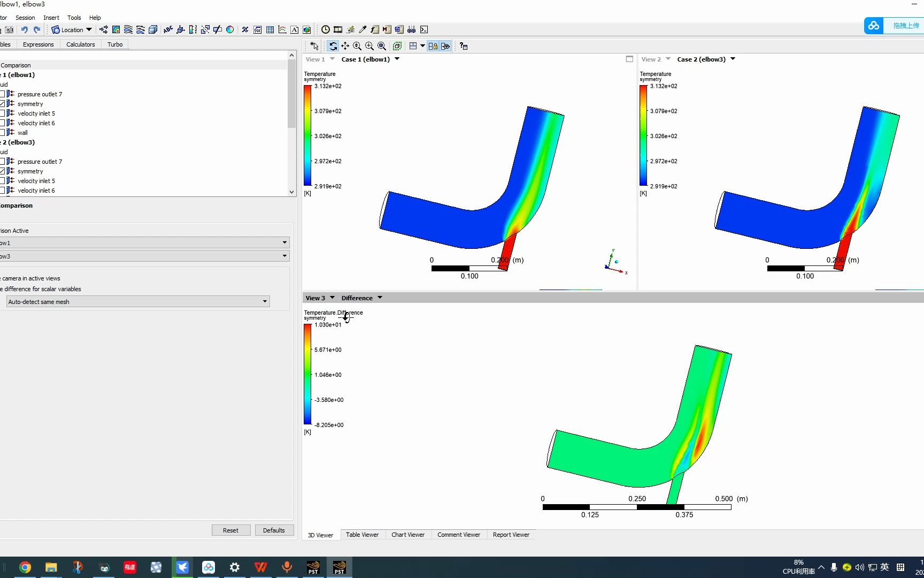Image resolution: width=924 pixels, height=578 pixels.
Task: Enable the wall checkbox in Case 1
Action: pos(3,132)
